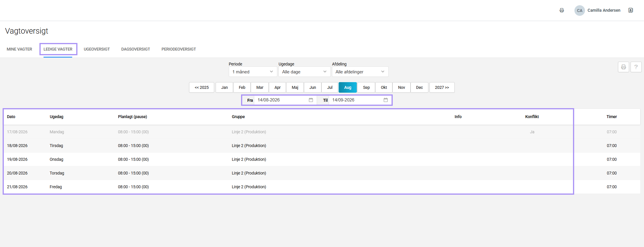Open the DAGSOVERSIGT tab
644x247 pixels.
136,49
